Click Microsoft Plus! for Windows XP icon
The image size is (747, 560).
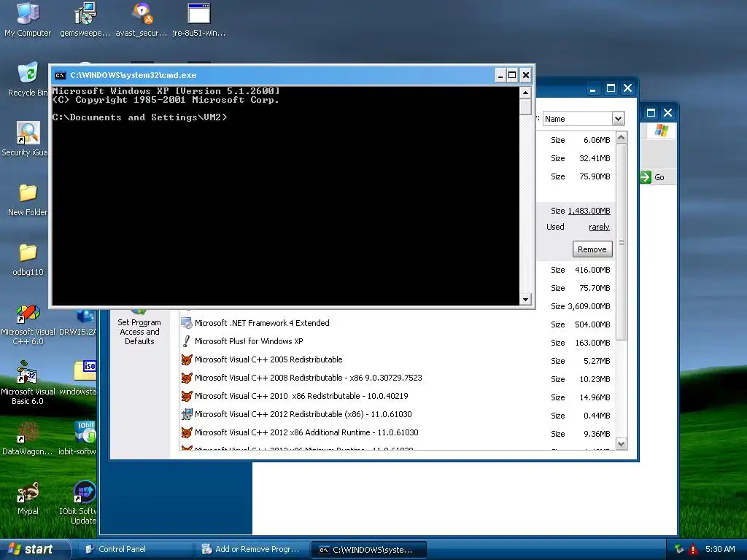[x=187, y=341]
